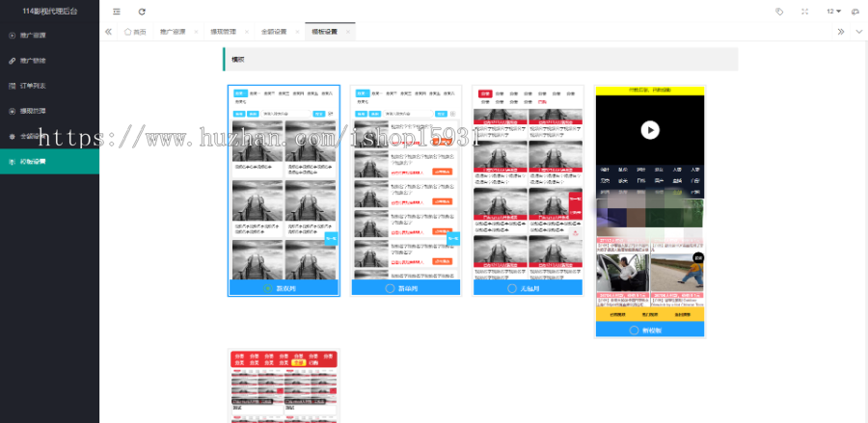Open 推广资源 in the left sidebar

49,36
